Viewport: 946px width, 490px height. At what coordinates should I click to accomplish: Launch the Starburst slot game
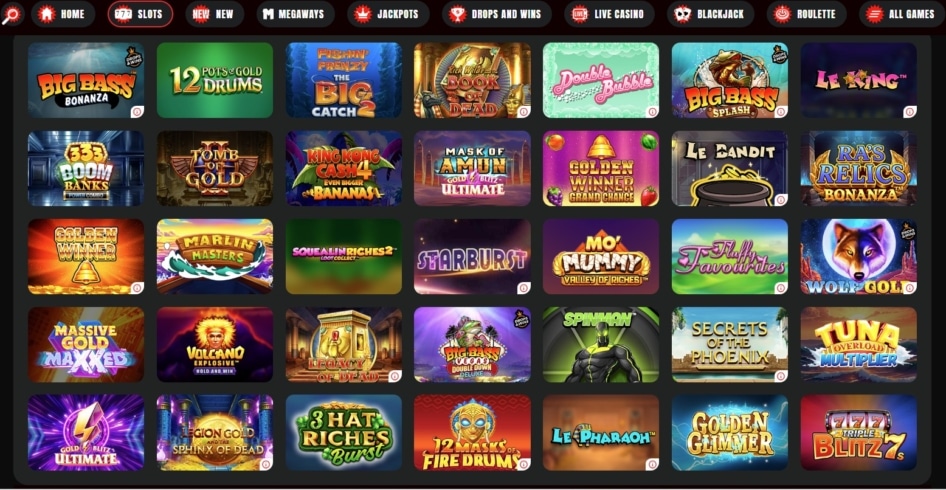[x=472, y=256]
